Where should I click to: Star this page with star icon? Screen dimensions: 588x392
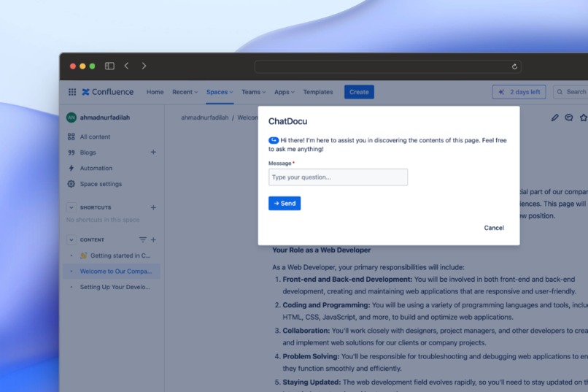point(584,118)
